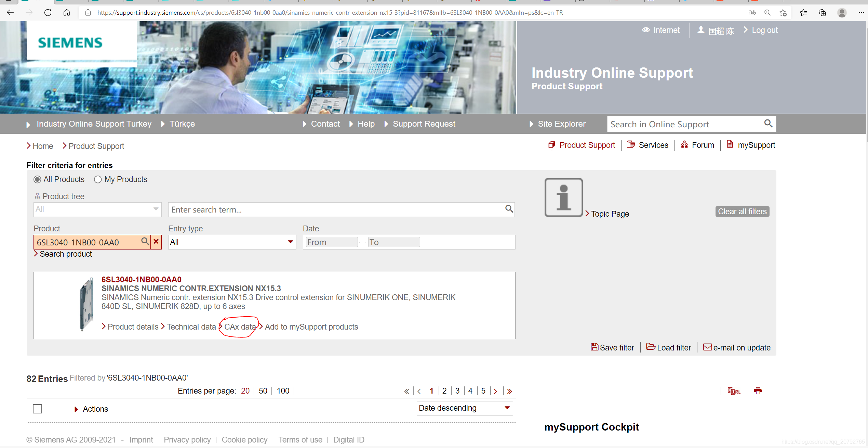Image resolution: width=868 pixels, height=448 pixels.
Task: Jump to last results page
Action: (x=509, y=391)
